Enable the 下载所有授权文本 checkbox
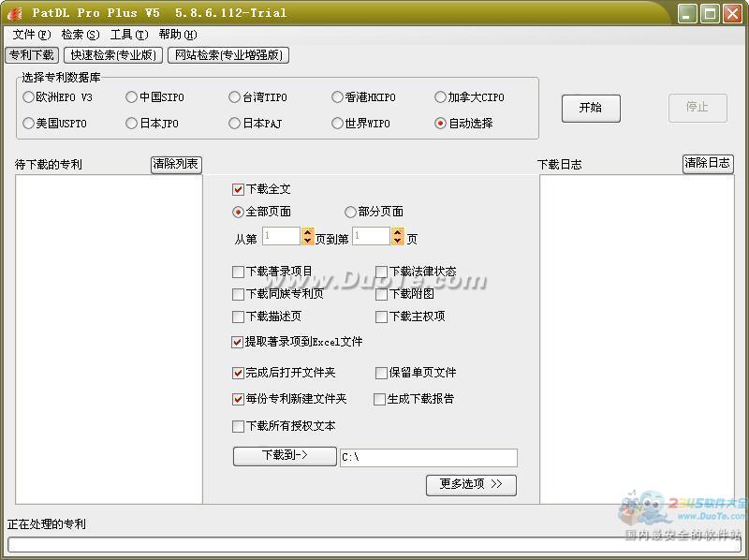This screenshot has height=560, width=749. point(238,426)
